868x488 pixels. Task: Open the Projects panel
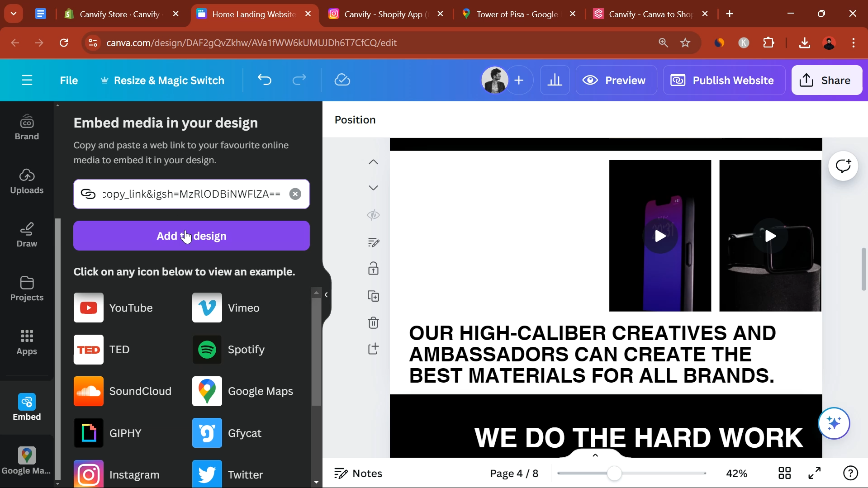(27, 289)
